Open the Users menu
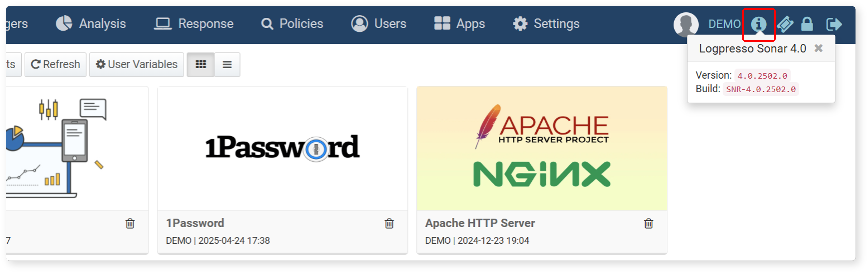The height and width of the screenshot is (273, 868). 379,24
